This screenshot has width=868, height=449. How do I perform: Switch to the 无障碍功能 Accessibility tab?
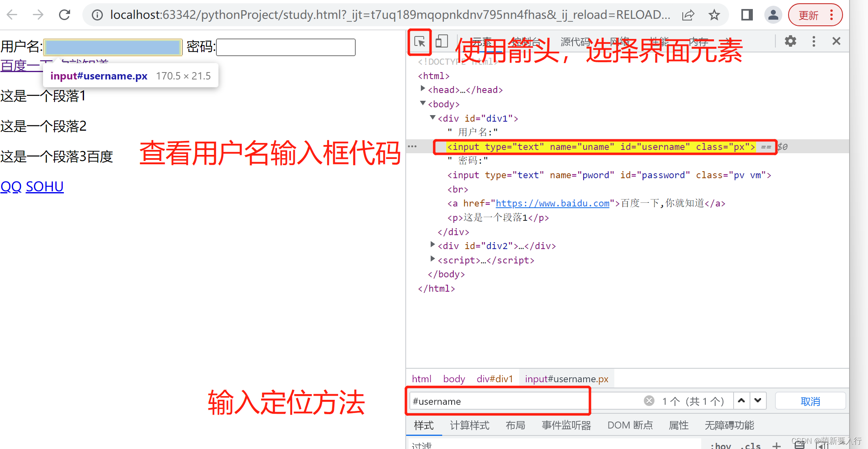click(729, 425)
